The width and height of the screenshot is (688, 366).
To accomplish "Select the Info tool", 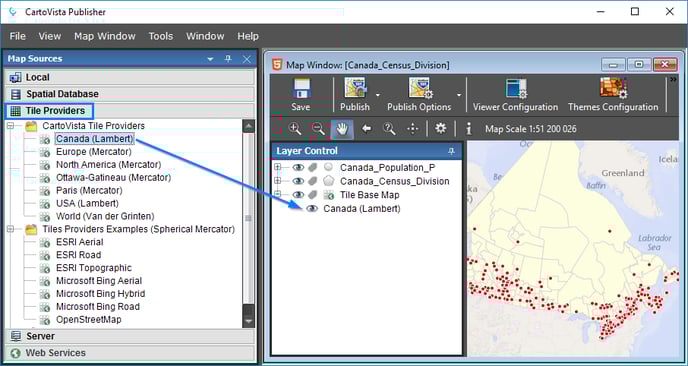I will 469,129.
